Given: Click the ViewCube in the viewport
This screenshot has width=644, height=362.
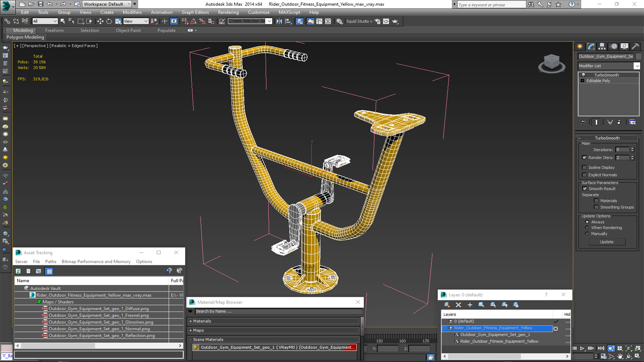Looking at the screenshot, I should pos(551,63).
